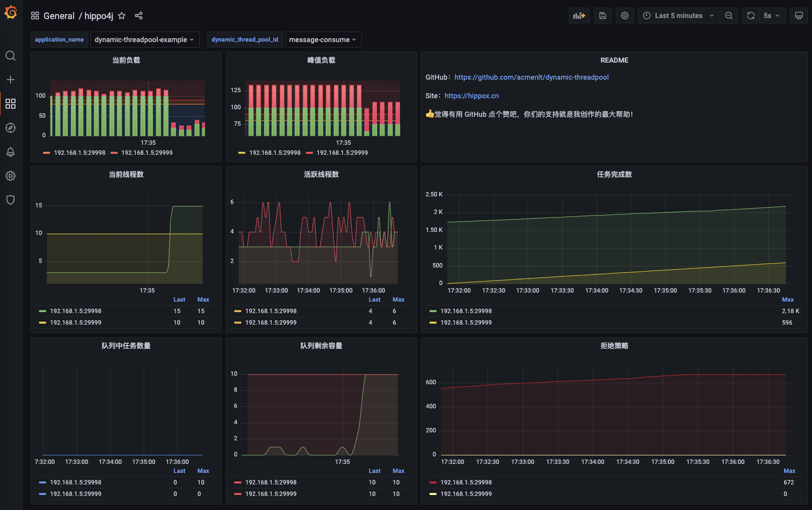Click the Add panel button

coord(579,16)
